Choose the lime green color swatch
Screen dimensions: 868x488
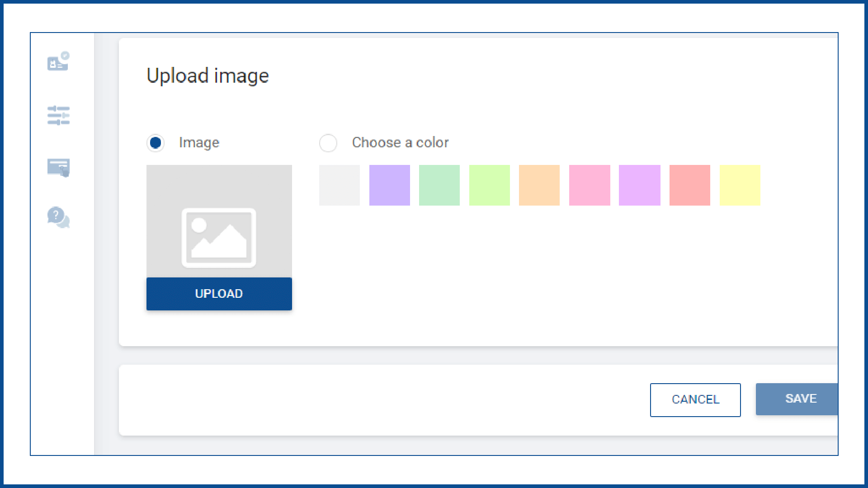[489, 185]
